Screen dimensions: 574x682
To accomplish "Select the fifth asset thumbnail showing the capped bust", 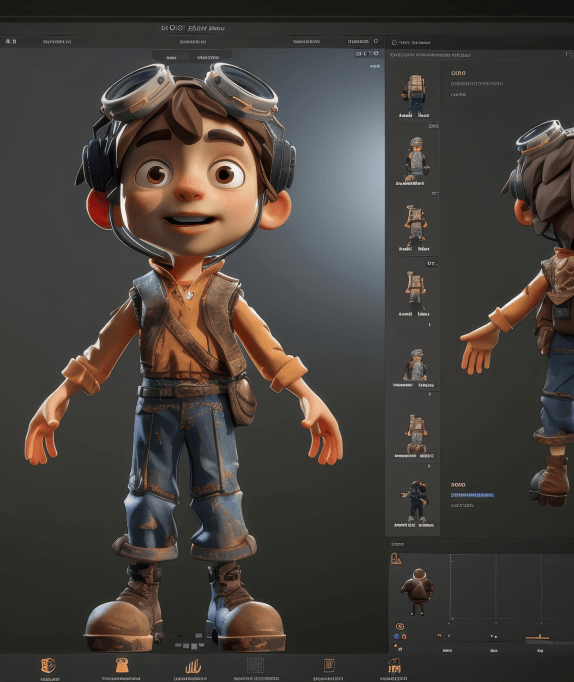I will [414, 365].
